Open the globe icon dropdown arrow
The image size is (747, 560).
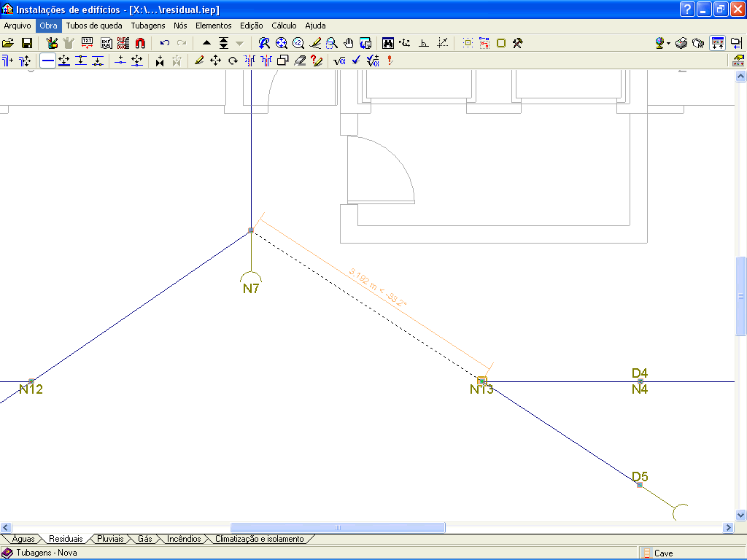click(x=669, y=43)
